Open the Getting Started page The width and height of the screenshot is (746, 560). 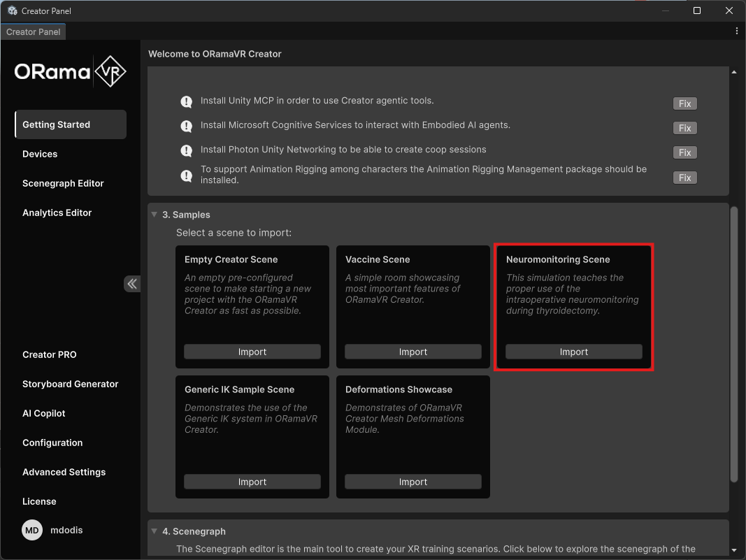(71, 124)
